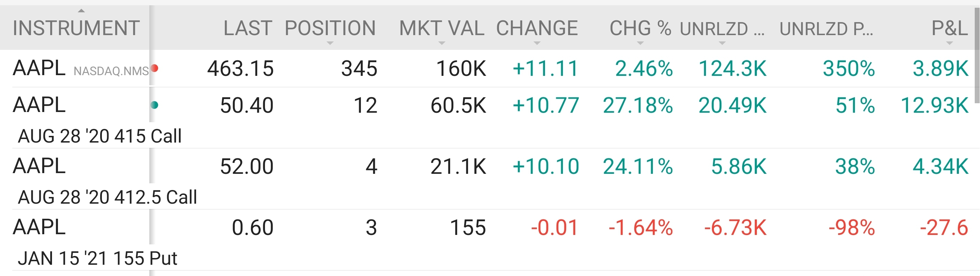Image resolution: width=980 pixels, height=276 pixels.
Task: Click the truncated UNRLZD P... column header
Action: coord(826,29)
